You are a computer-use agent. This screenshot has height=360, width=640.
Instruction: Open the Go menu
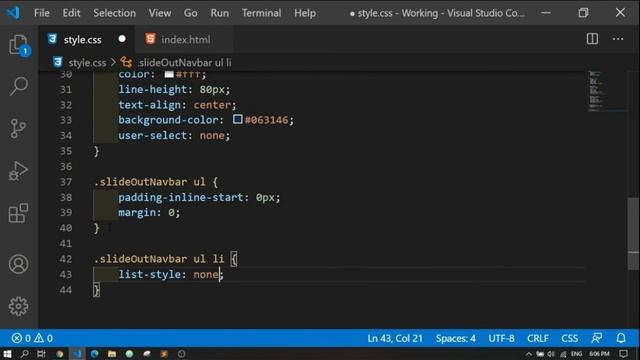coord(190,13)
